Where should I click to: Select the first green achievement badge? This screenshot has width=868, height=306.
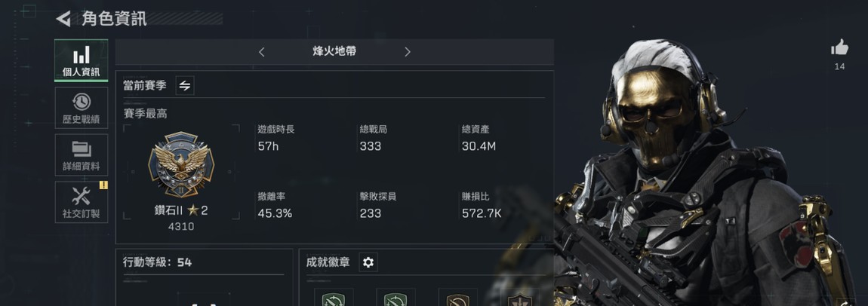[334, 298]
